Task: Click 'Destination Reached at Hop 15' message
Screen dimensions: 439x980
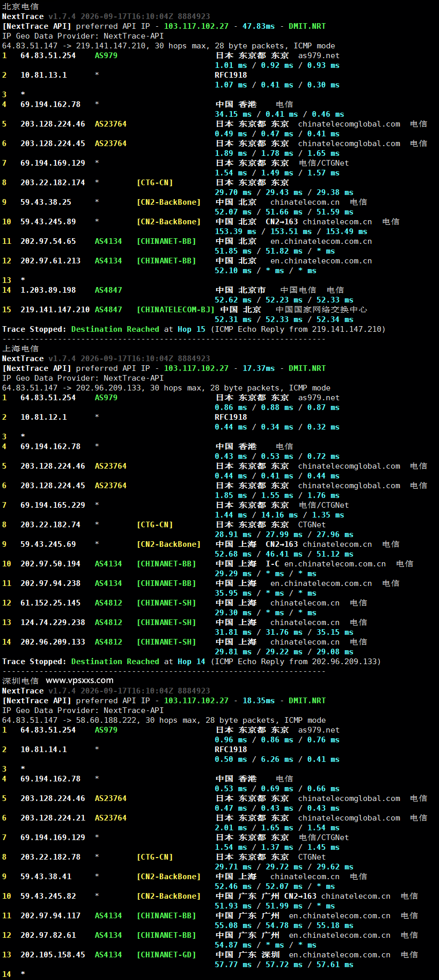Action: [x=138, y=329]
